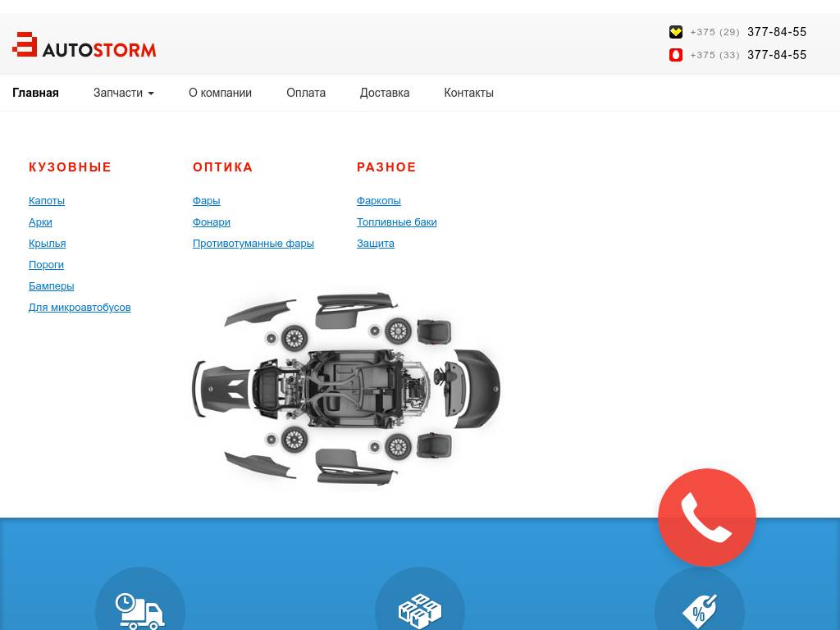The width and height of the screenshot is (840, 630).
Task: Open the Главная menu item
Action: [35, 93]
